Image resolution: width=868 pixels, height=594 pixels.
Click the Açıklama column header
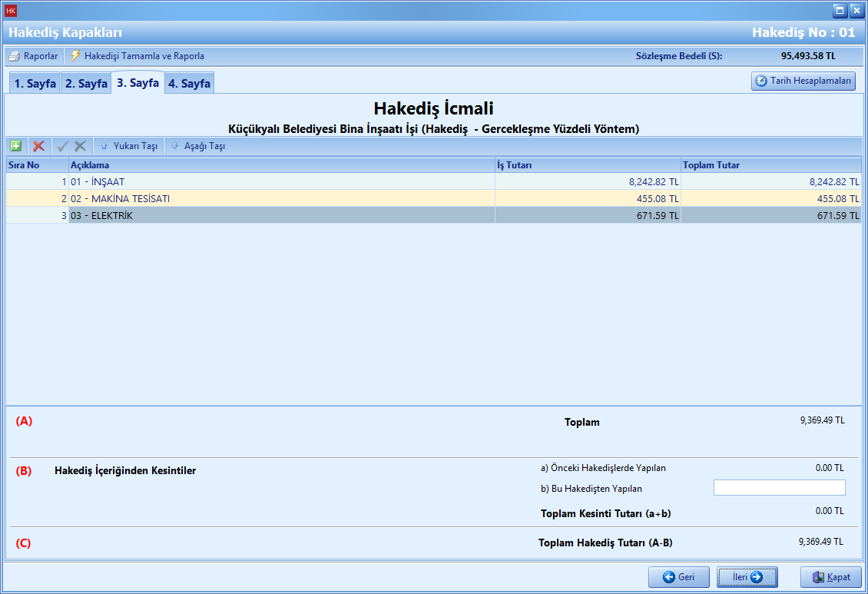point(281,165)
